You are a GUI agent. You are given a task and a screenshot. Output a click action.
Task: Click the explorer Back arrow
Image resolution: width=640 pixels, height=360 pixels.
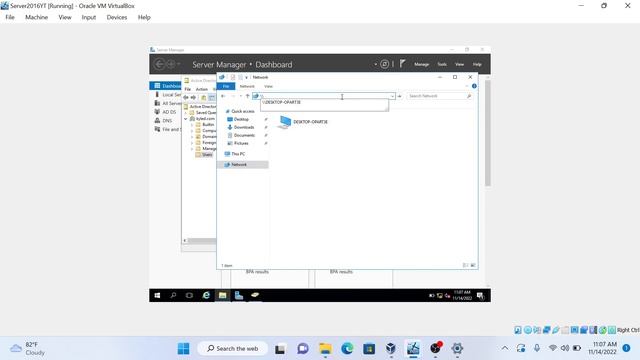click(x=223, y=96)
